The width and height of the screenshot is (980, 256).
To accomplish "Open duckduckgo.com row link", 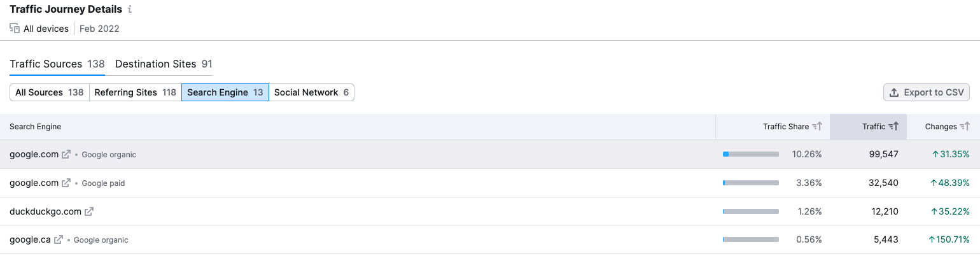I will pos(45,211).
